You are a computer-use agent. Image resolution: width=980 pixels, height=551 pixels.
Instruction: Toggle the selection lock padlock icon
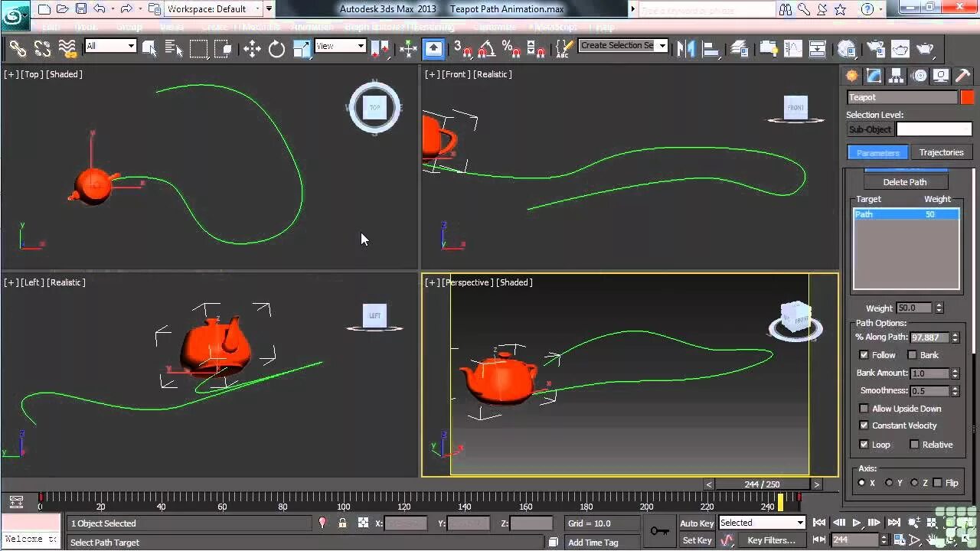click(342, 523)
